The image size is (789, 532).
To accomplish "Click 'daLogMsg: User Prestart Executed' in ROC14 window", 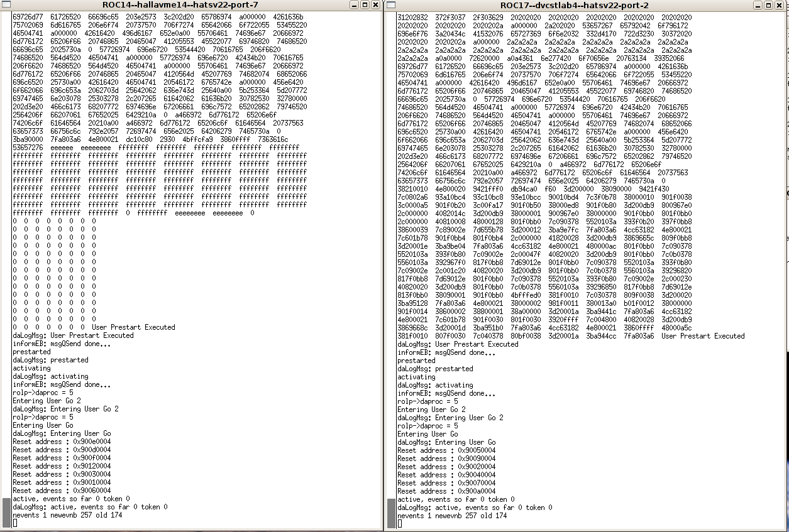I will [73, 335].
